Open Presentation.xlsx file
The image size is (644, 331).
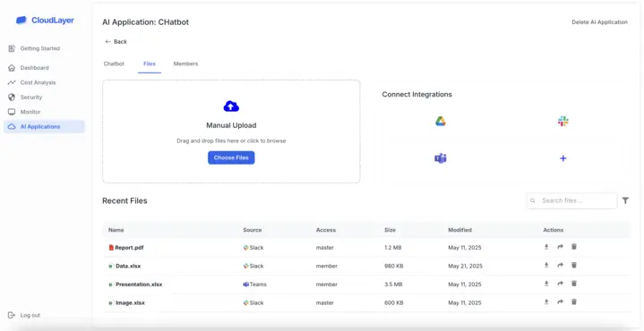pyautogui.click(x=139, y=284)
